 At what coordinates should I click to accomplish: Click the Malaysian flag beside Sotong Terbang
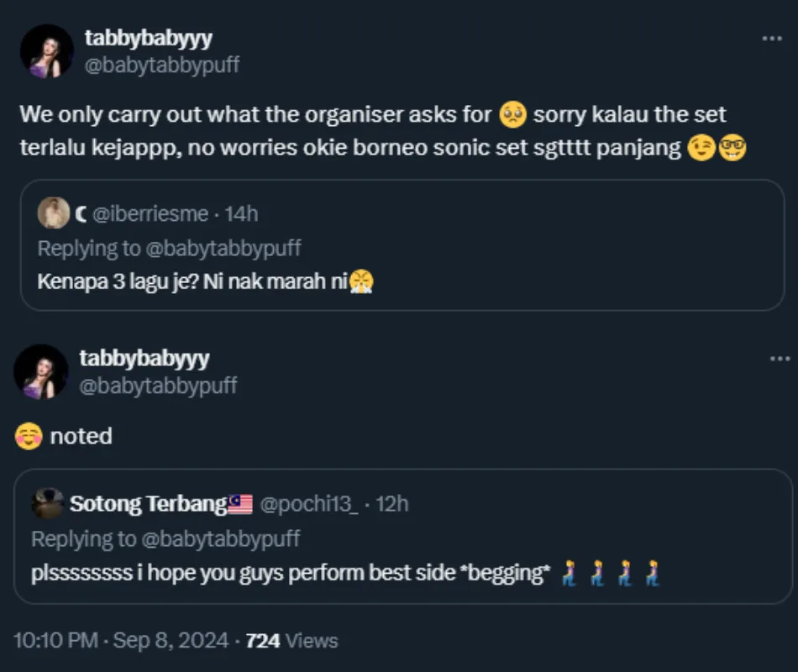click(x=240, y=504)
